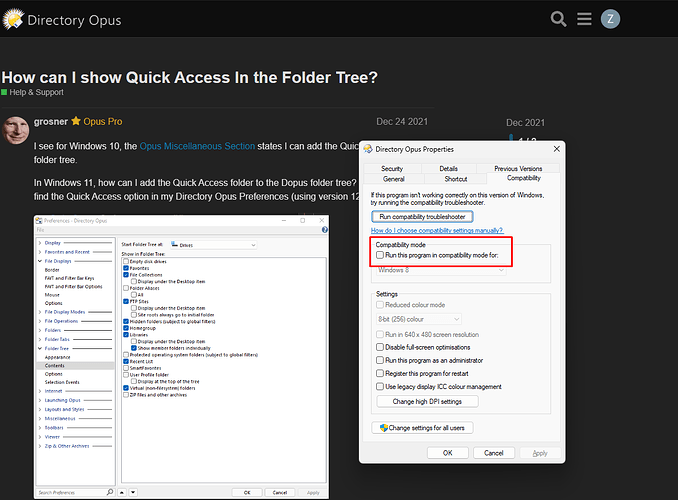
Task: Toggle the Recent List checkbox
Action: (126, 361)
